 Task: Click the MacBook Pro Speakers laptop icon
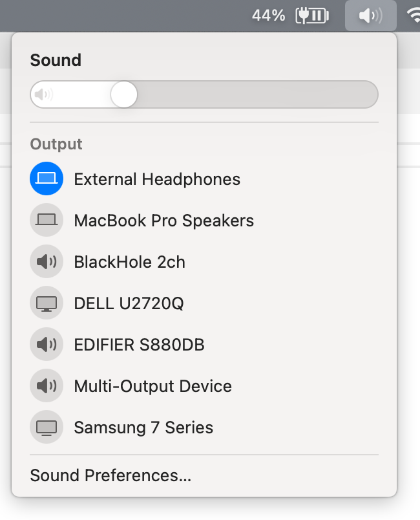(x=47, y=221)
